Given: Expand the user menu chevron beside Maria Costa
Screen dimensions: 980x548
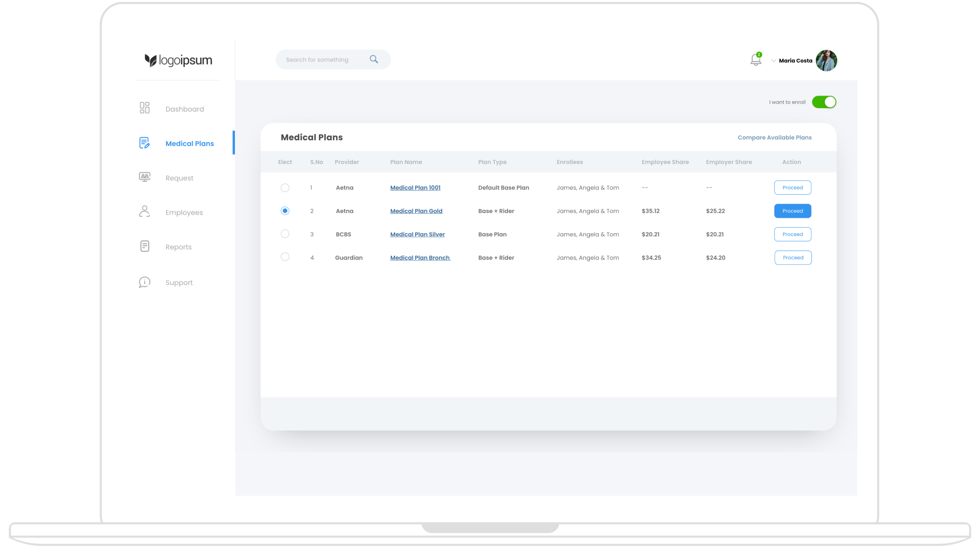Looking at the screenshot, I should tap(773, 61).
